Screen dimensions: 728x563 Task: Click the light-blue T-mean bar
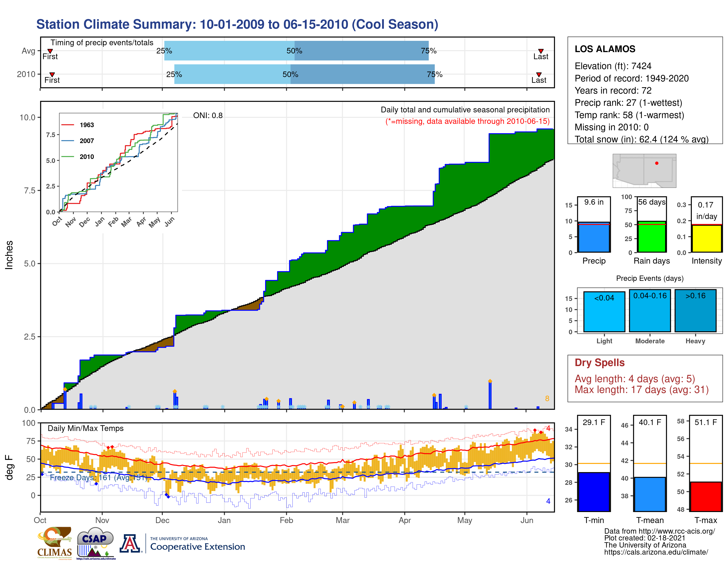pyautogui.click(x=650, y=494)
